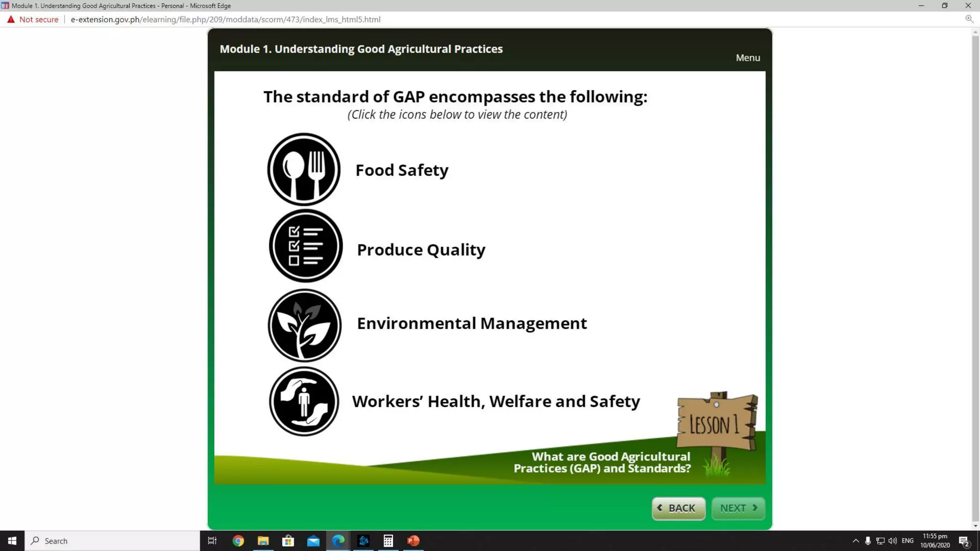
Task: Open File Explorer from the taskbar
Action: 263,540
